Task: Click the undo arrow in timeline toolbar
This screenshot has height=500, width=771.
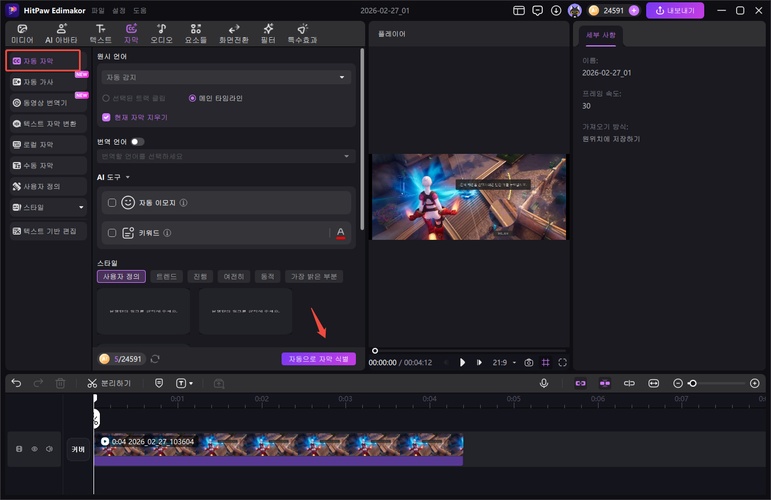Action: (16, 383)
